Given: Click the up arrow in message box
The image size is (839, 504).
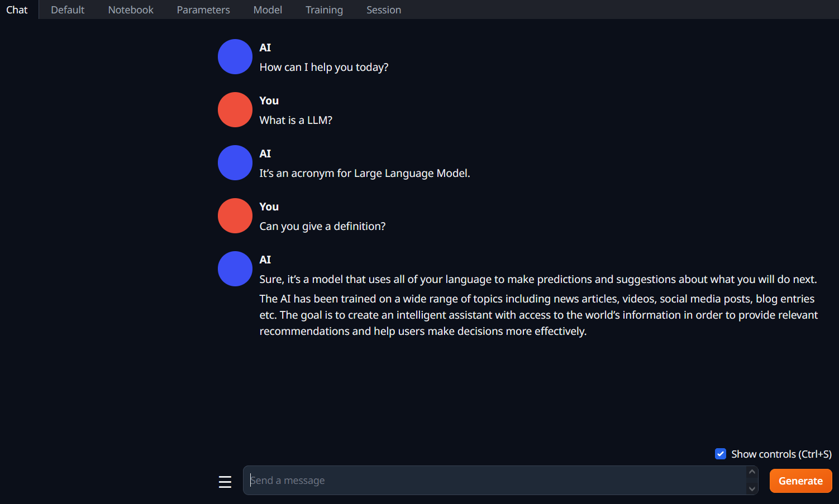Looking at the screenshot, I should [x=752, y=472].
